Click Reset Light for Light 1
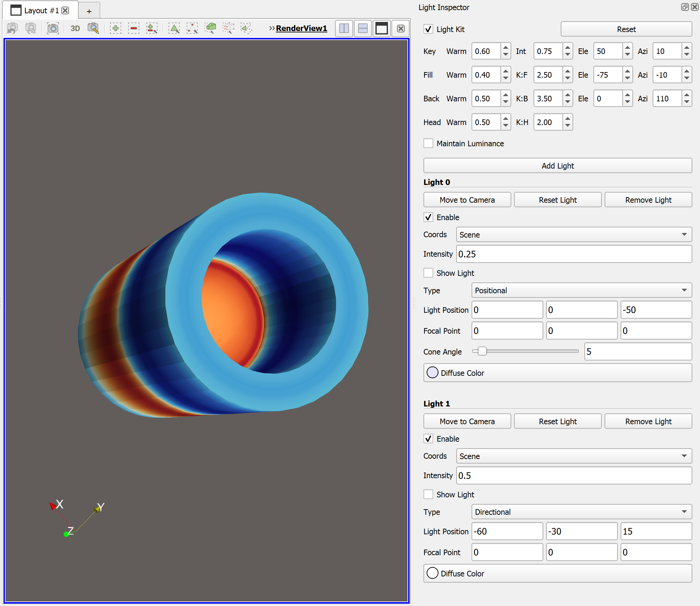This screenshot has width=700, height=606. tap(558, 421)
